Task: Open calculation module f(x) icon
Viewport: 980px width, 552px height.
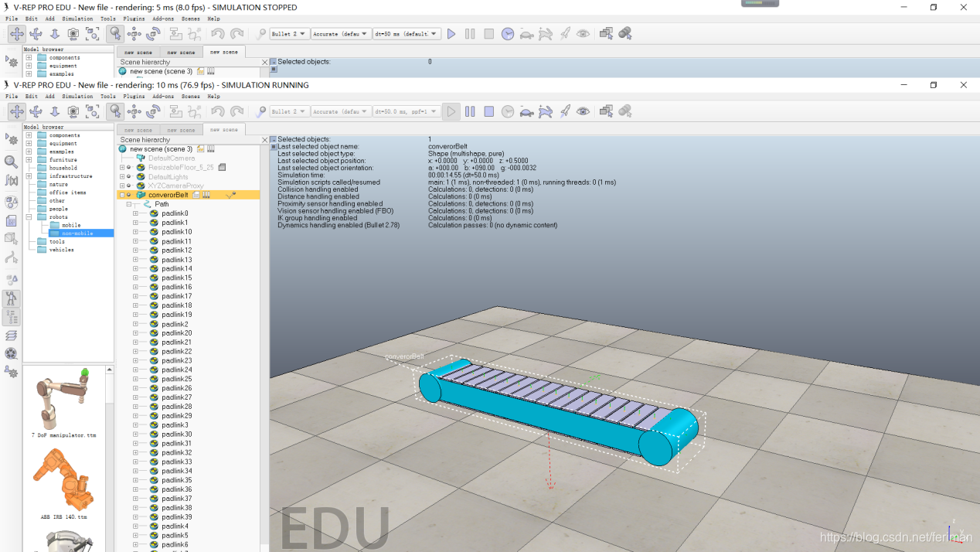Action: (x=11, y=180)
